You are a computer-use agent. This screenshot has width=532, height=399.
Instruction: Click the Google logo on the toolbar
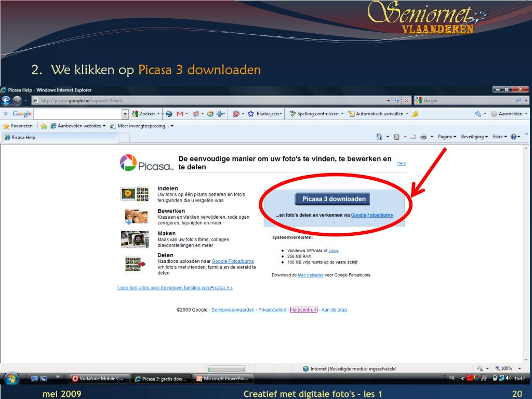coord(22,114)
